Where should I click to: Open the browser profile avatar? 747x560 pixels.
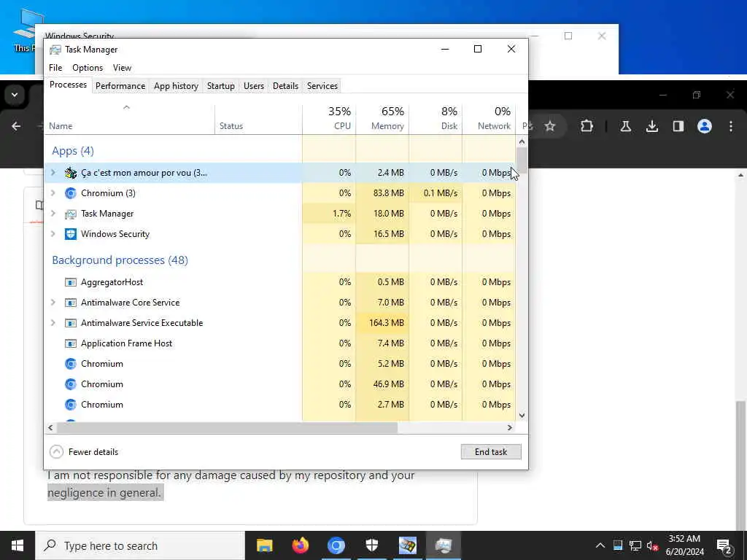coord(705,126)
